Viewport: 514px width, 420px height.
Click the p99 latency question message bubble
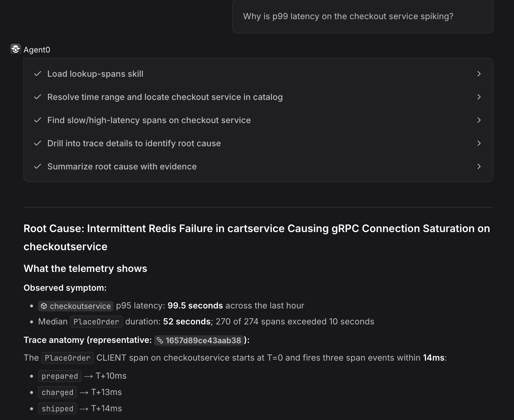(363, 17)
